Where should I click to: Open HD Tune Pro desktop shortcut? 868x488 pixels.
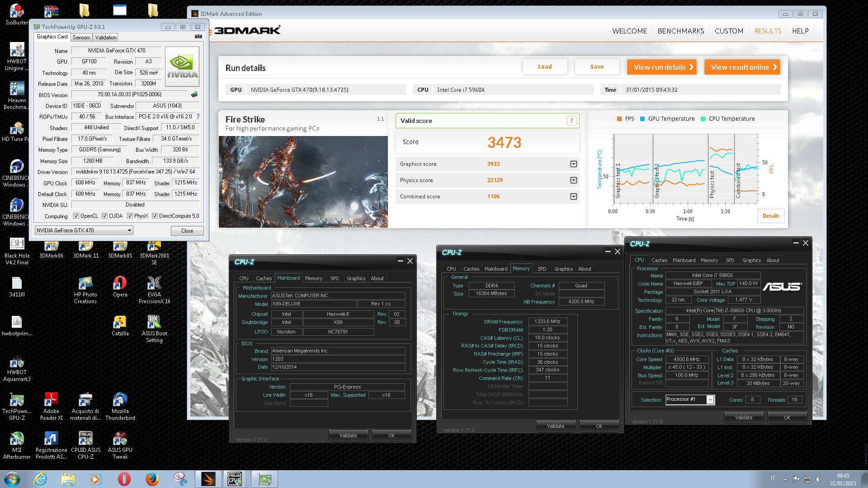click(17, 131)
